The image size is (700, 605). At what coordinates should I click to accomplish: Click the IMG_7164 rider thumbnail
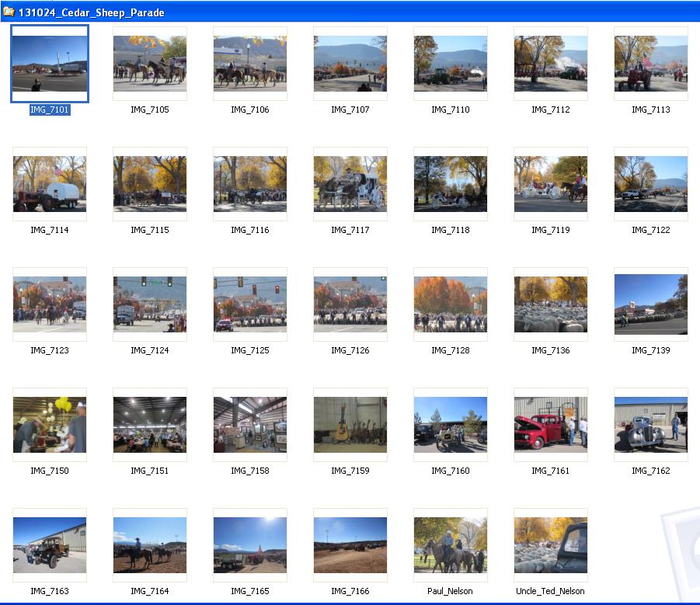[x=150, y=545]
